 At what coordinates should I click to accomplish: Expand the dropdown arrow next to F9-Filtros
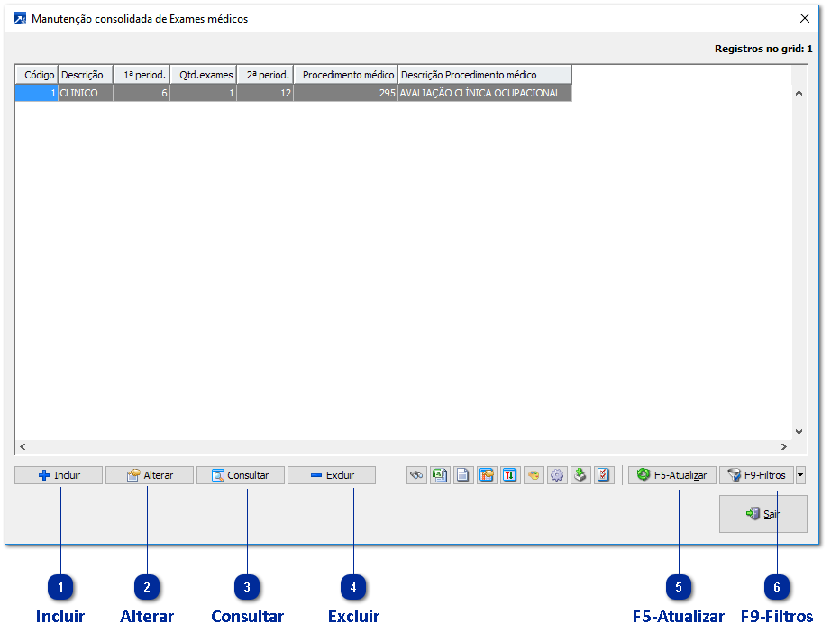(800, 475)
